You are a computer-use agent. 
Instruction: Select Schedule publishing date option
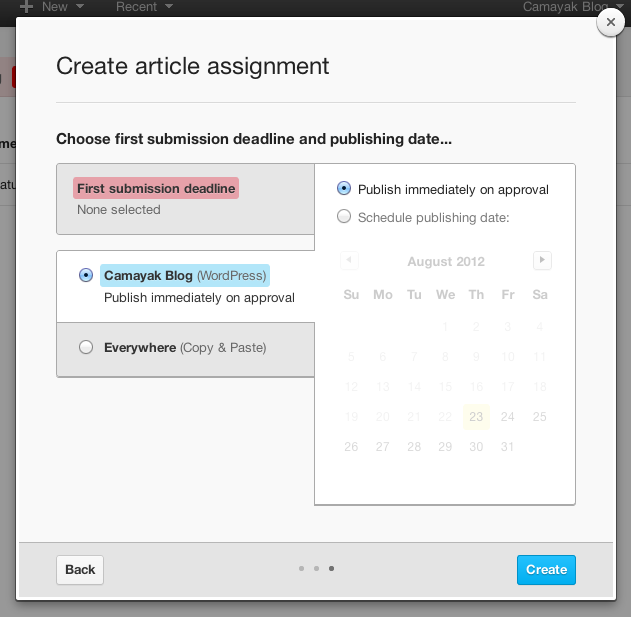(344, 216)
